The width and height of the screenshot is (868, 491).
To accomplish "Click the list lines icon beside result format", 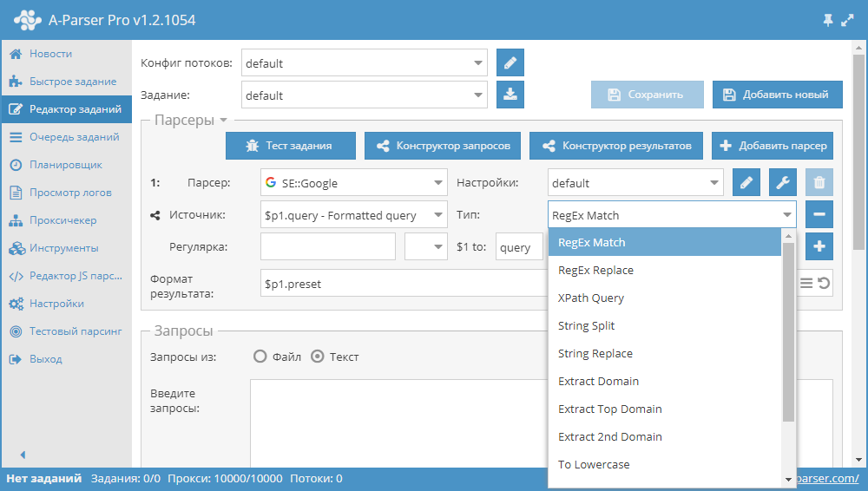I will pyautogui.click(x=806, y=284).
